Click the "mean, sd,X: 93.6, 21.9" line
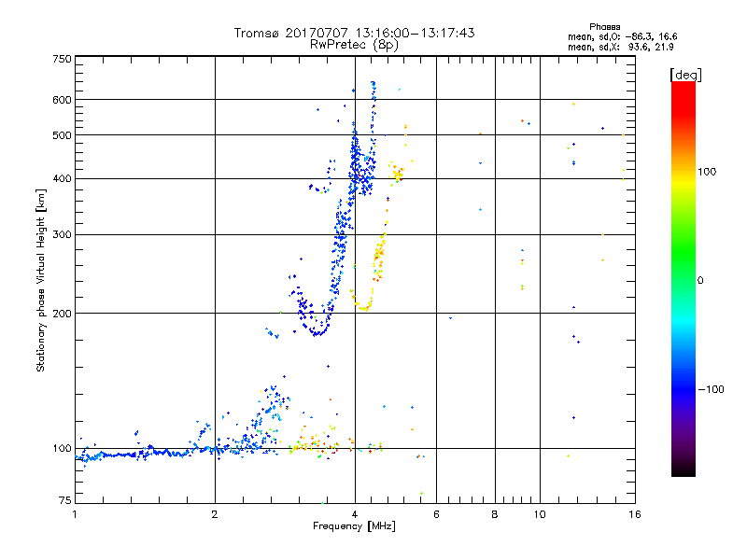The height and width of the screenshot is (560, 747). pos(620,47)
